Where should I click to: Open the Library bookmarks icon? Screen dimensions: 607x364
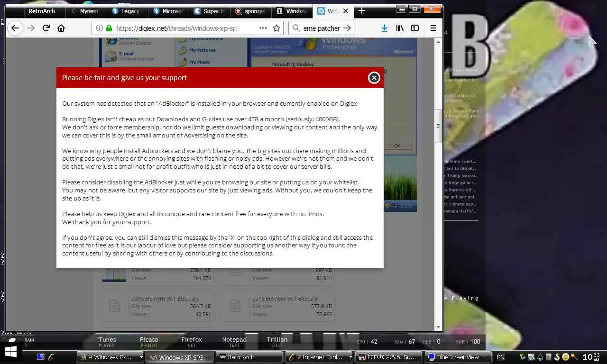400,28
